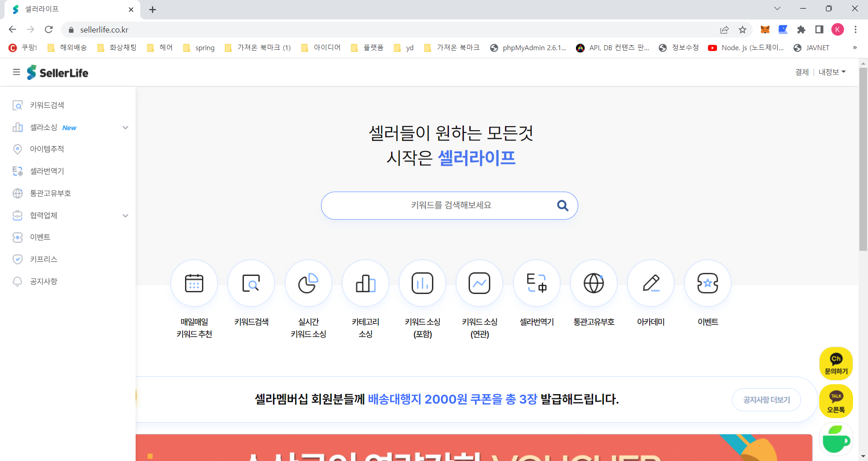Click the page vertical scrollbar
Screen dimensions: 868x461
[863, 159]
